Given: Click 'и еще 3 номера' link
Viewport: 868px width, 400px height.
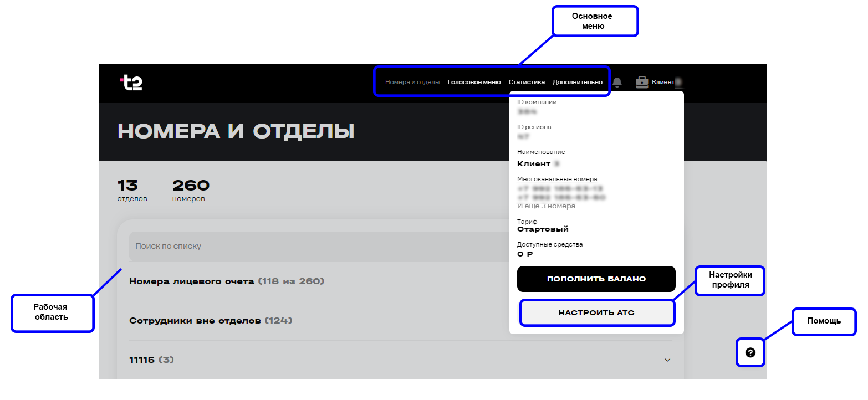Looking at the screenshot, I should pyautogui.click(x=546, y=206).
